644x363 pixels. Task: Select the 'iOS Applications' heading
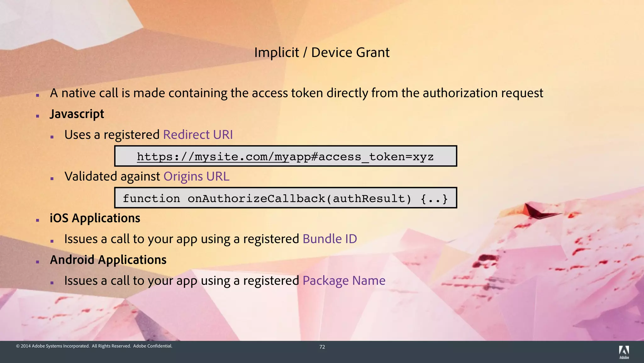click(x=95, y=218)
